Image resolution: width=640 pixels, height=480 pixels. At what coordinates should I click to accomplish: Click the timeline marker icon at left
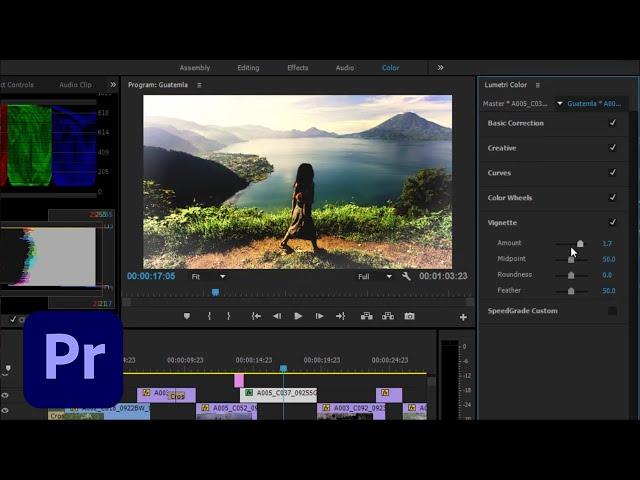[8, 368]
